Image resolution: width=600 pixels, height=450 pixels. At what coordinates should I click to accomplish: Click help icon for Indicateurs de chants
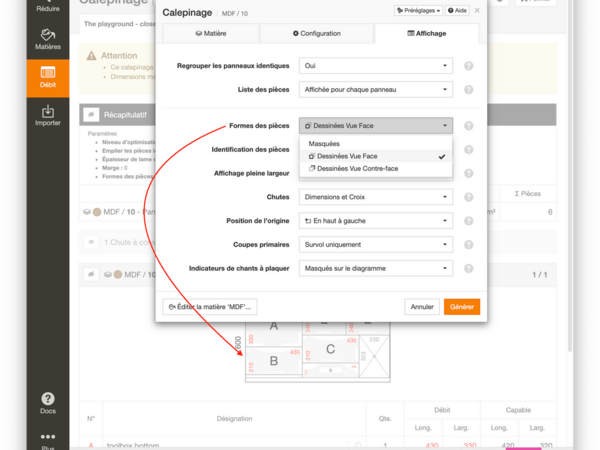pos(468,268)
